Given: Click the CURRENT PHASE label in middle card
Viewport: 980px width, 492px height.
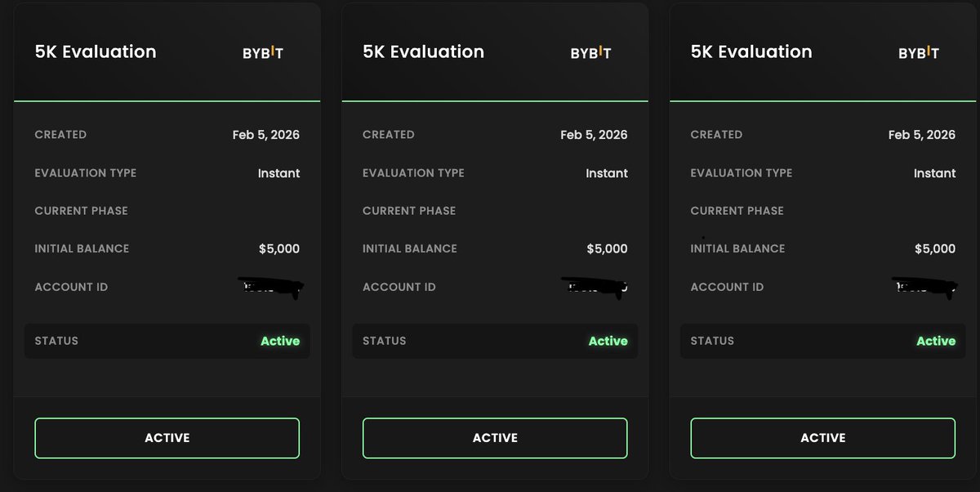Looking at the screenshot, I should click(409, 211).
